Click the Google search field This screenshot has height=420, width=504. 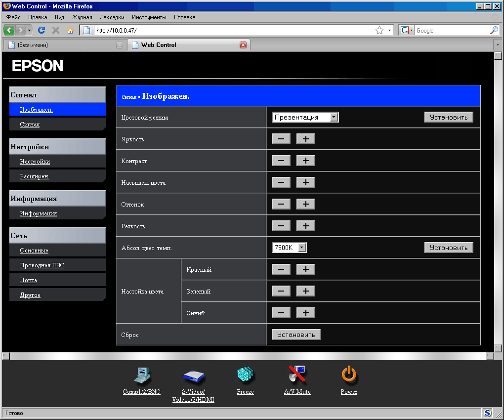(452, 30)
